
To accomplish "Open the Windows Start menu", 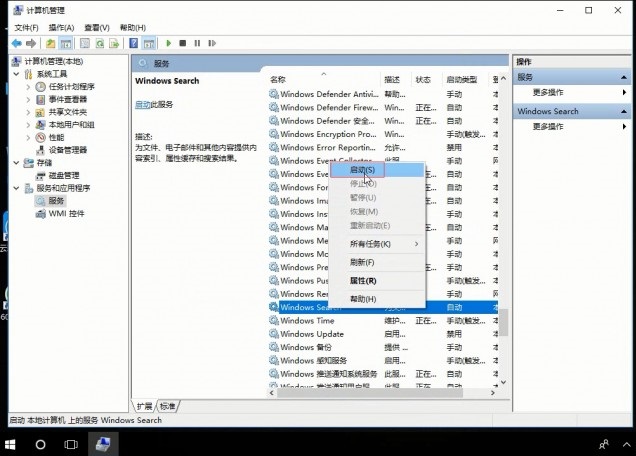I will tap(10, 444).
